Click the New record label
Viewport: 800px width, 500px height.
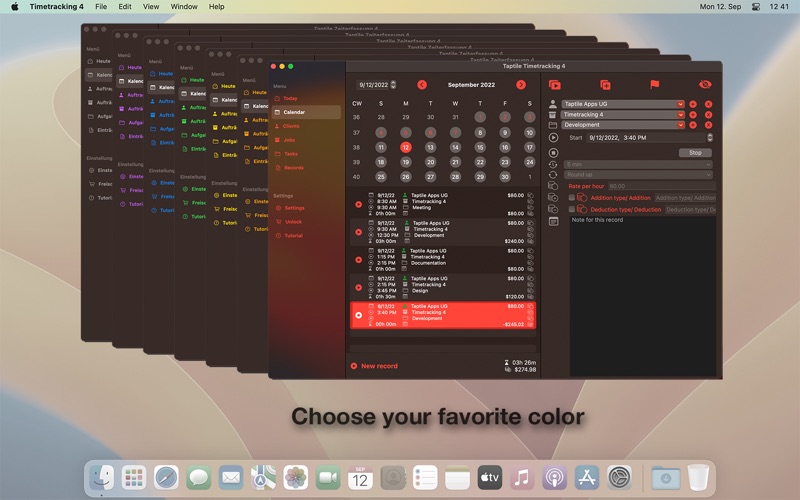coord(379,366)
